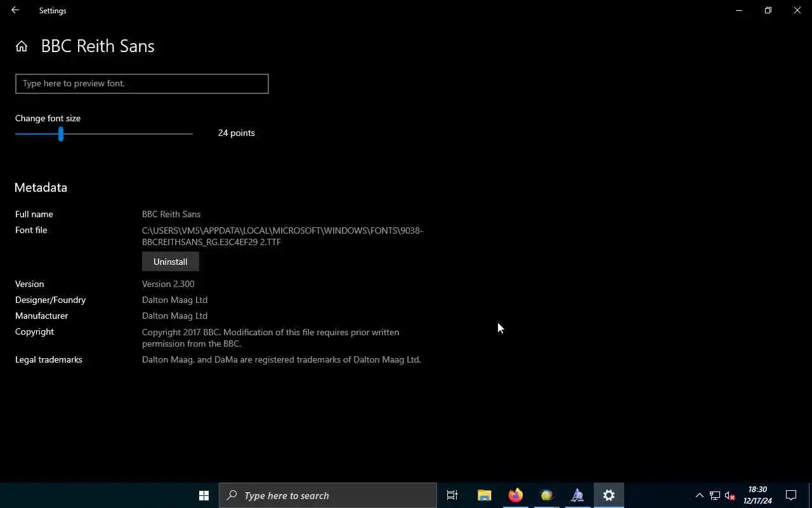
Task: Click the Metadata heading
Action: (x=41, y=187)
